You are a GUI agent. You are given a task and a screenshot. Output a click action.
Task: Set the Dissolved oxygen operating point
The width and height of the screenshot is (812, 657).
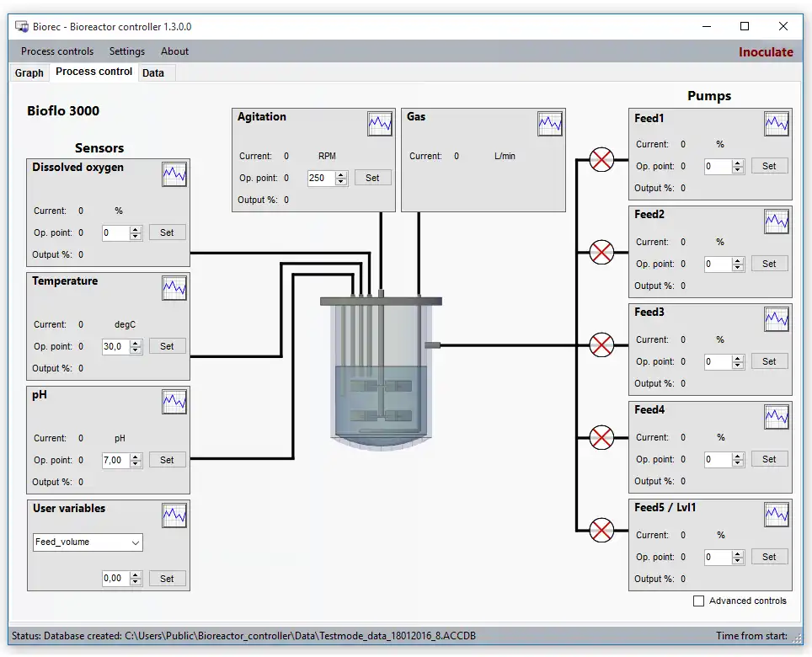(x=168, y=232)
